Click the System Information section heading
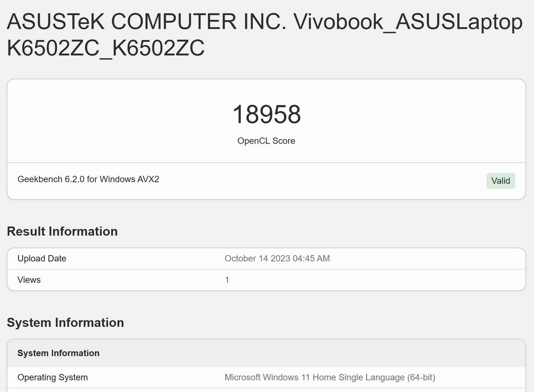This screenshot has height=392, width=534. [65, 323]
